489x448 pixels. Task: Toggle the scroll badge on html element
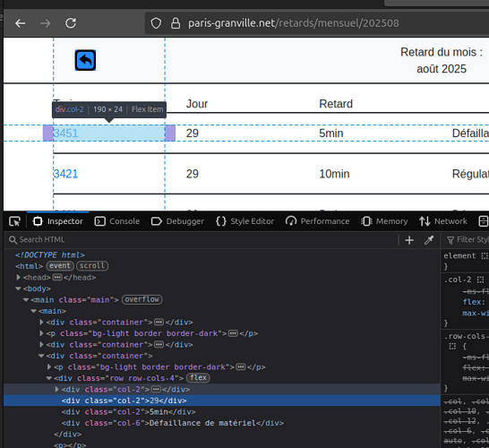92,266
